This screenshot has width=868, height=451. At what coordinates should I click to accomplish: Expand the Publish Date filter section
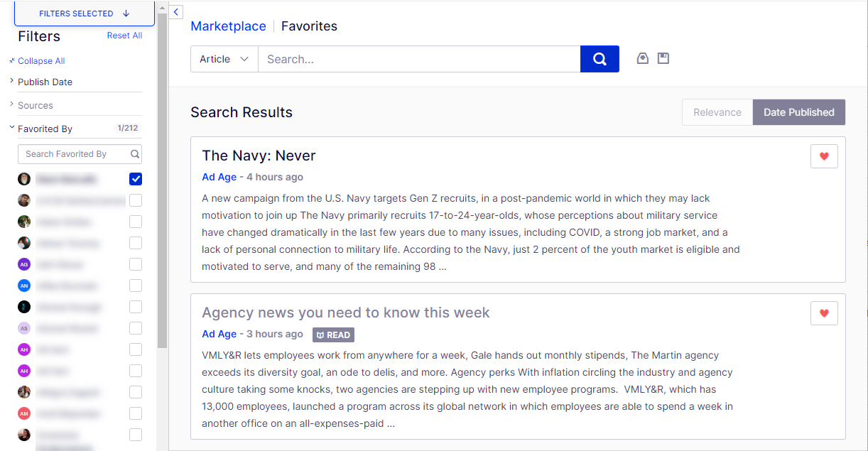[x=45, y=82]
